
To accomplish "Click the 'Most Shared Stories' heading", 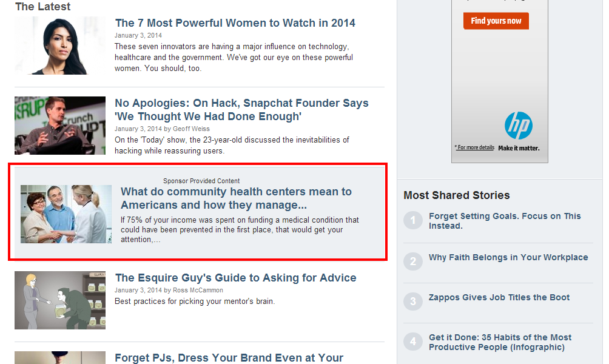I will (456, 195).
